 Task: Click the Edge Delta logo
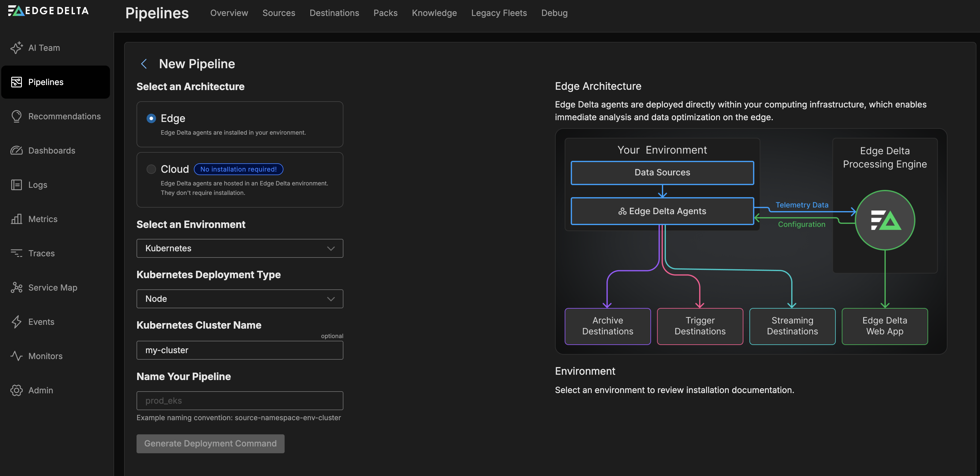48,11
